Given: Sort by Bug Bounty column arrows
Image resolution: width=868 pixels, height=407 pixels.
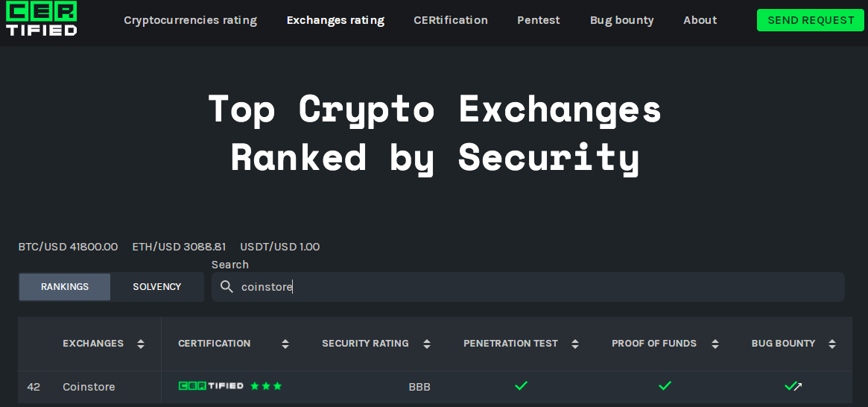Looking at the screenshot, I should point(832,344).
